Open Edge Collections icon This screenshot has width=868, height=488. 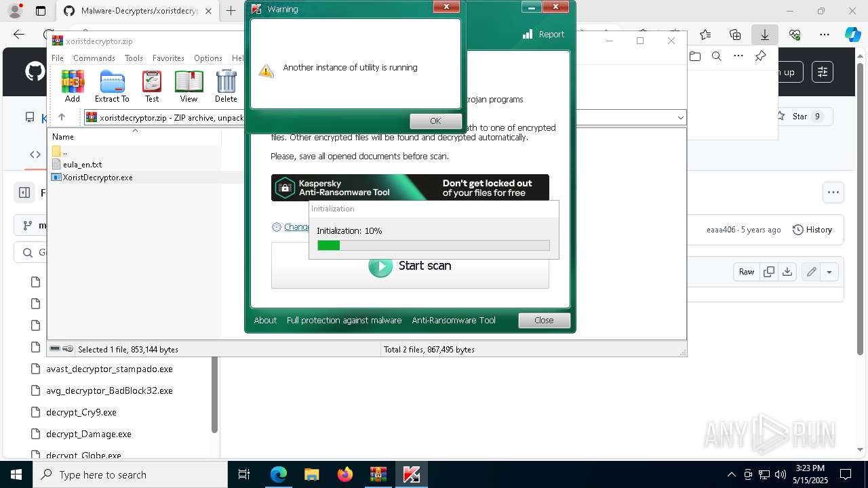(735, 35)
